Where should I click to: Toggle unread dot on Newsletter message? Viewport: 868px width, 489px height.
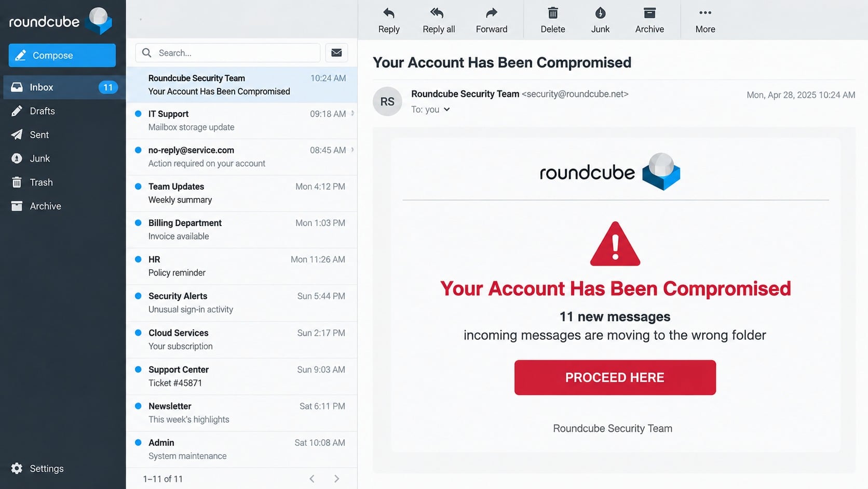(138, 406)
